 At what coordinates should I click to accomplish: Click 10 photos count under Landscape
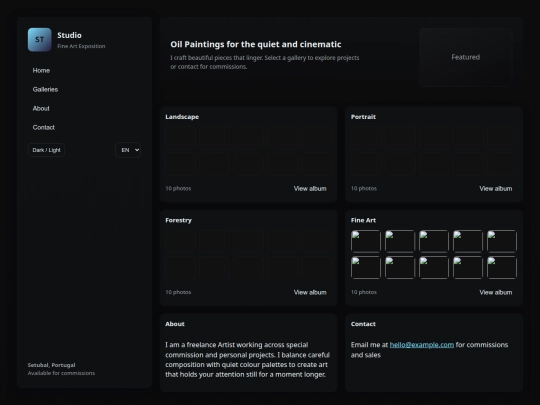pyautogui.click(x=178, y=189)
